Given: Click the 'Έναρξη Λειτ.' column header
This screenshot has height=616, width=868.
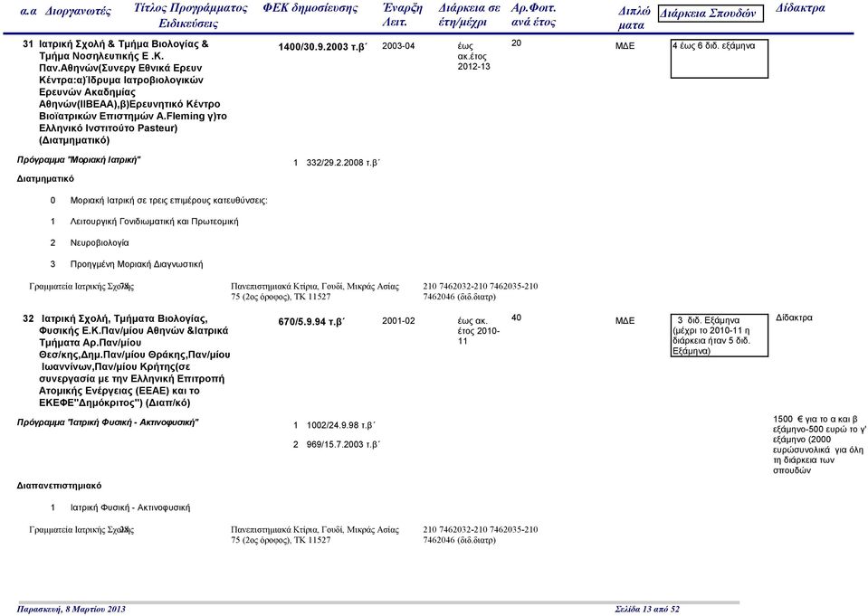Looking at the screenshot, I should (x=402, y=15).
